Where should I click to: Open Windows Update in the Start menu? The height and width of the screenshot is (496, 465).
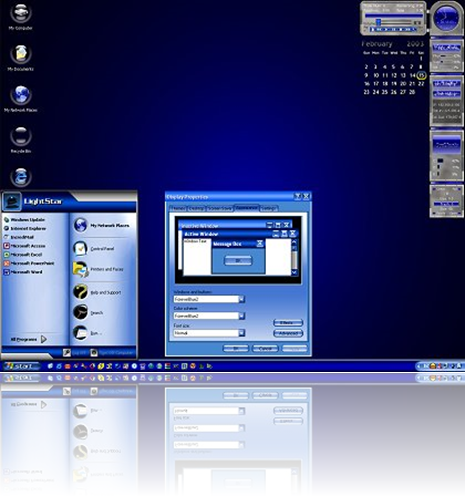(24, 220)
